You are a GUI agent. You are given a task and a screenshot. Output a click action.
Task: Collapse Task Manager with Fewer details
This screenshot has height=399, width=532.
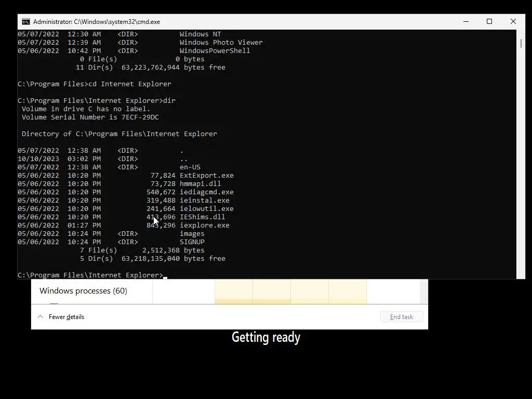tap(61, 317)
